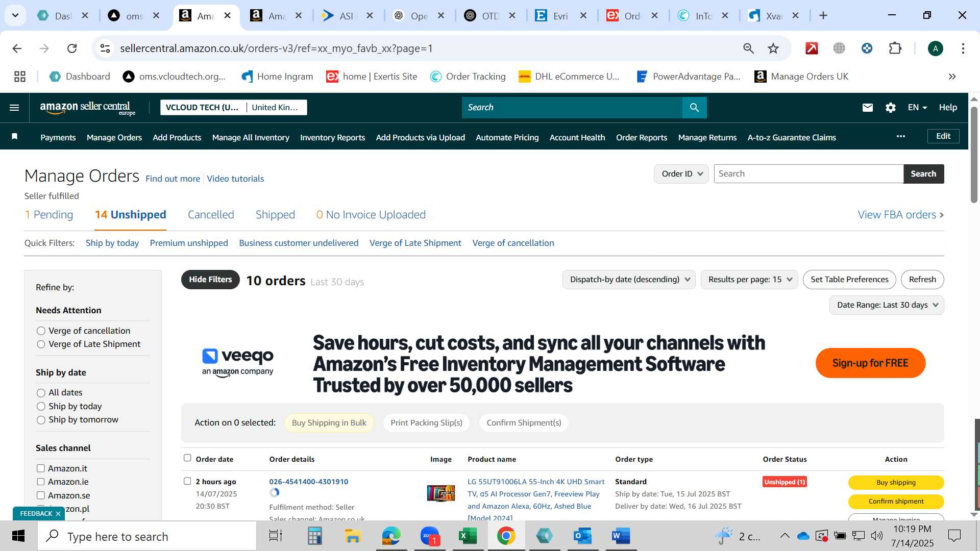Select the All dates radio button
This screenshot has width=980, height=551.
point(41,393)
